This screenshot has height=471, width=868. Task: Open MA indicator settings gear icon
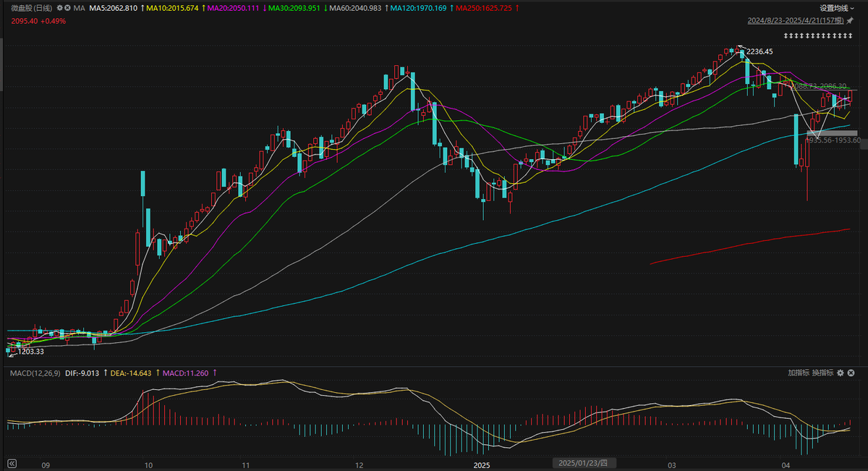(x=58, y=7)
